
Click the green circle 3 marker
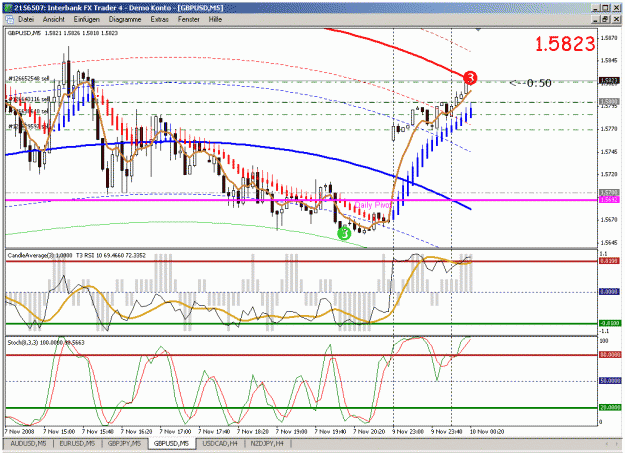[x=344, y=233]
